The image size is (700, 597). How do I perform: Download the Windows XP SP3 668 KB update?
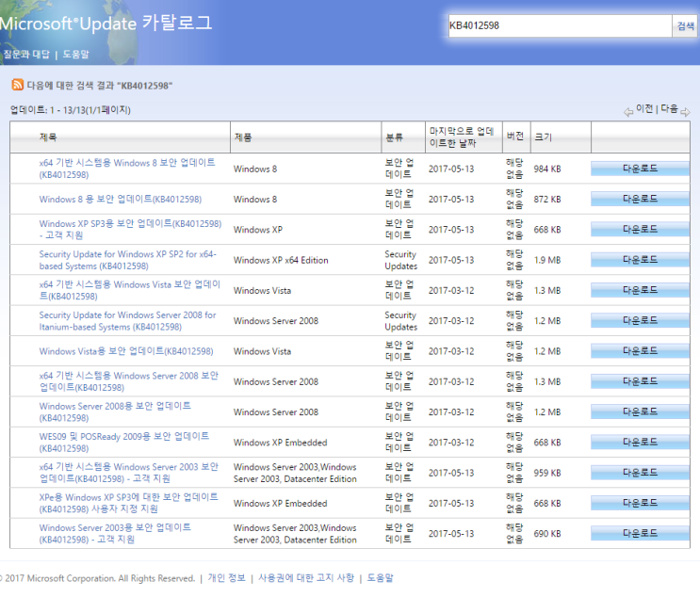click(x=640, y=230)
